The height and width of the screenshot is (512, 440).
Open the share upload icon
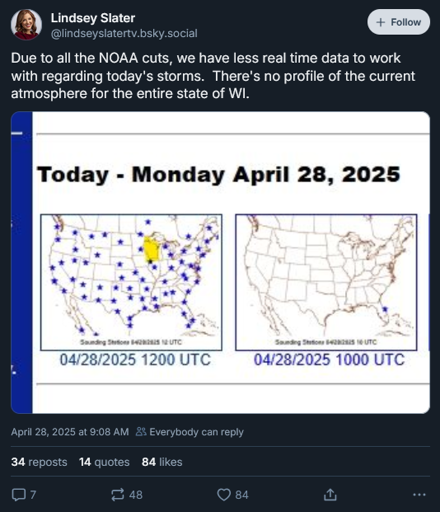point(330,495)
